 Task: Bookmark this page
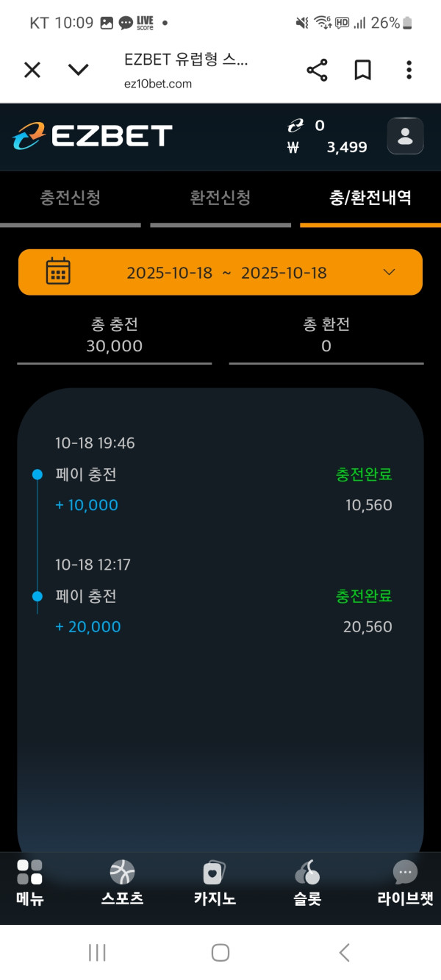click(x=362, y=70)
